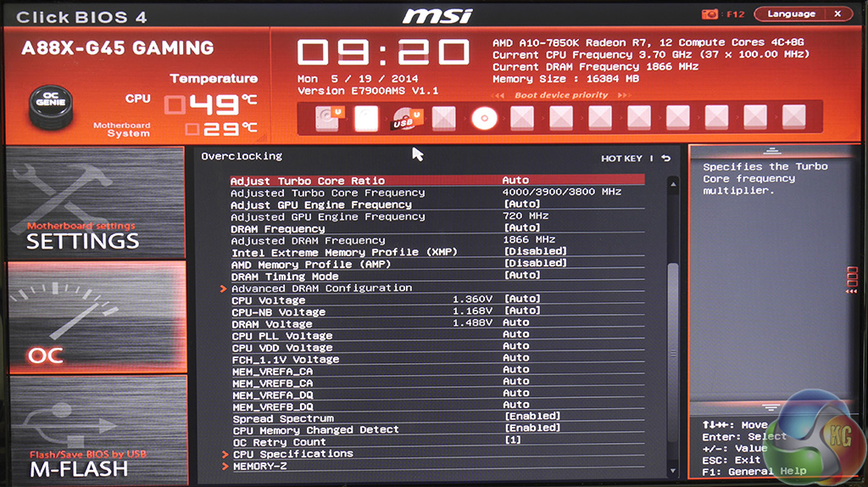Select the USB UEFI boot device icon
The width and height of the screenshot is (868, 487).
(x=407, y=119)
